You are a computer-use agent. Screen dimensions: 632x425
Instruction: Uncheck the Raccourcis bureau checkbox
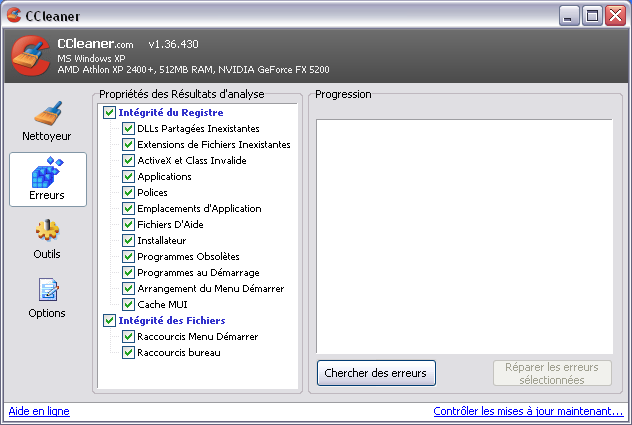[128, 352]
